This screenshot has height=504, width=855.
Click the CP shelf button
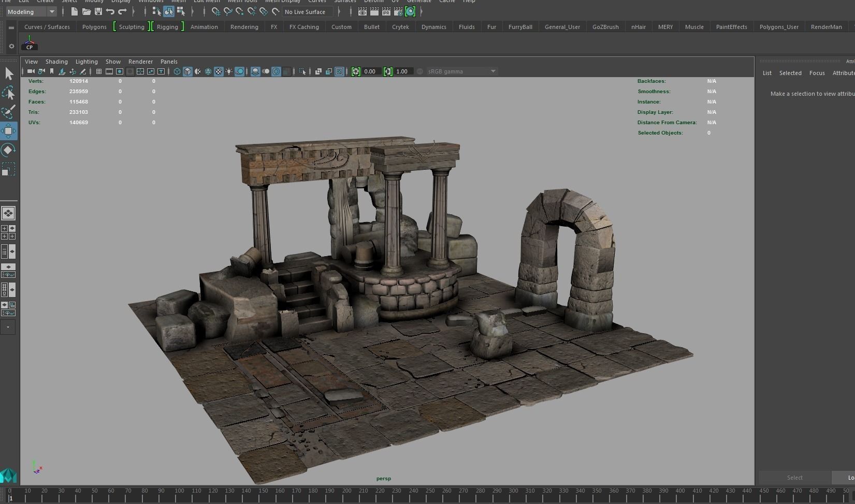pos(30,43)
